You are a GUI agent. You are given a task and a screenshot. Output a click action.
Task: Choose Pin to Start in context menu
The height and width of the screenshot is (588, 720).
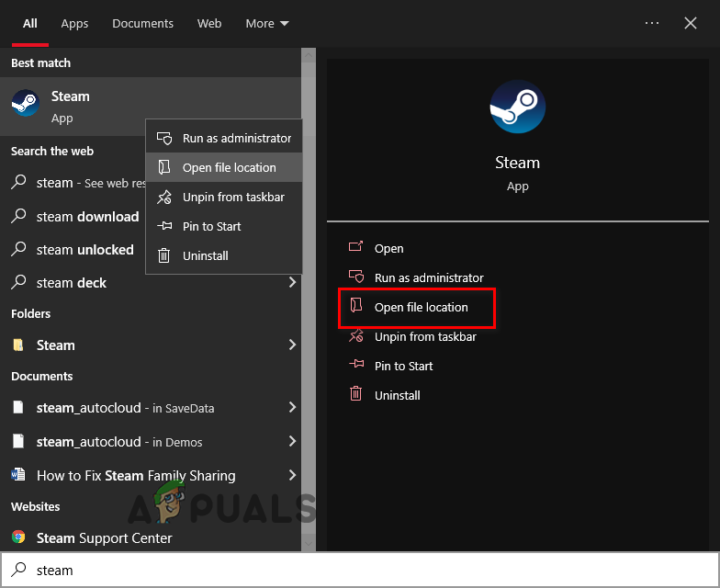224,226
